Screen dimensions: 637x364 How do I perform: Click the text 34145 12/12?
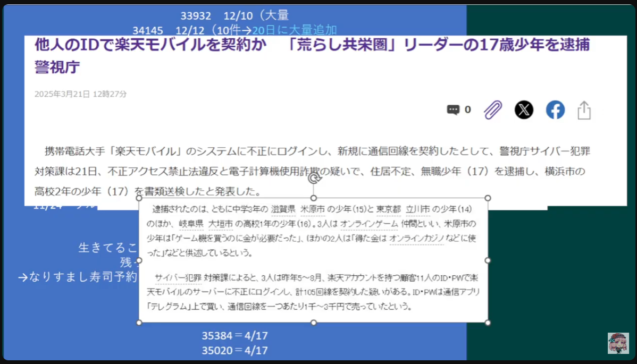(169, 30)
